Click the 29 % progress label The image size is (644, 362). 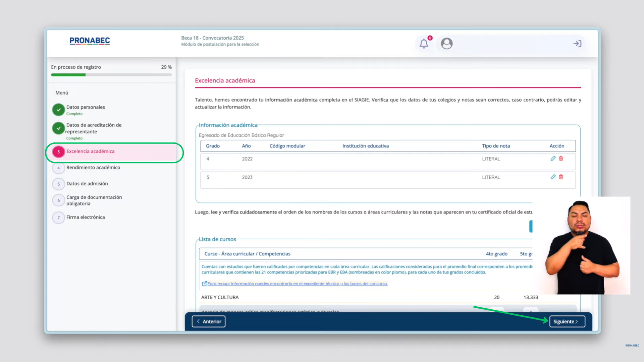[166, 67]
